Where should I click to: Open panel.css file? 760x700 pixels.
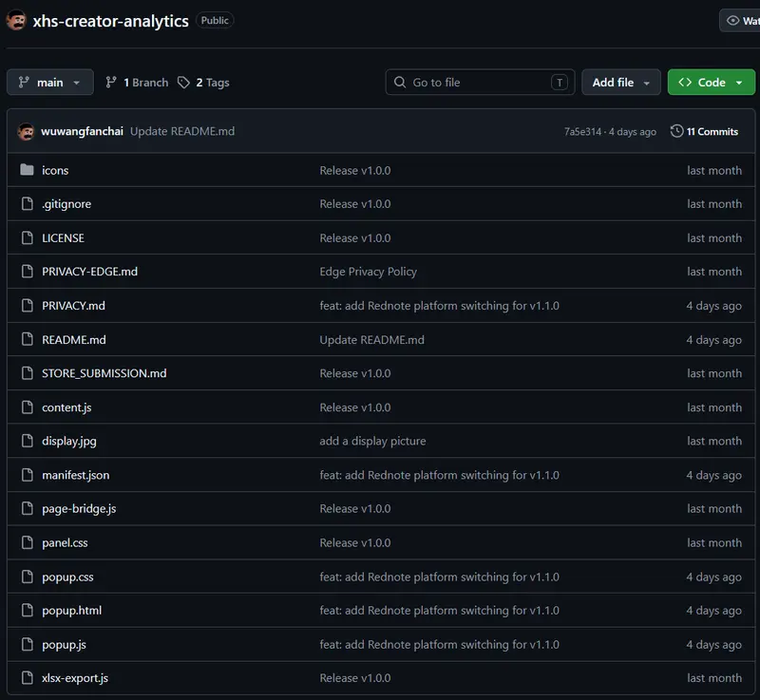click(x=65, y=543)
